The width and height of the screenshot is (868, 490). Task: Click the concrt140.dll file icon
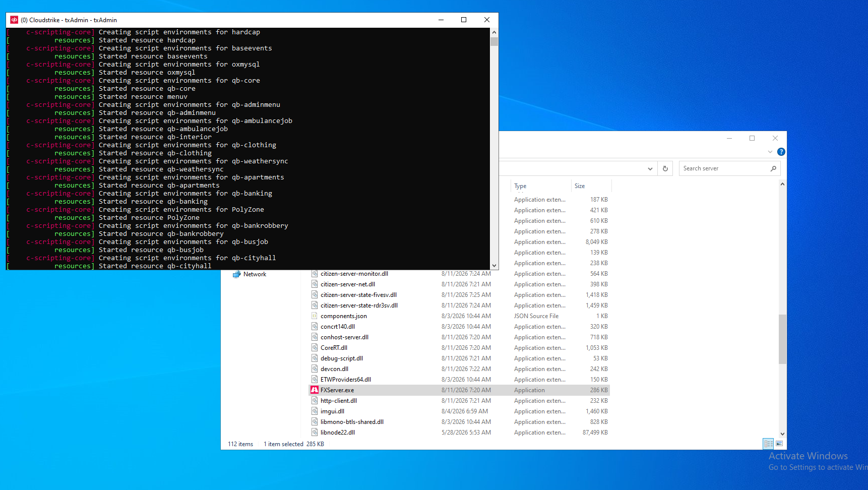point(315,327)
